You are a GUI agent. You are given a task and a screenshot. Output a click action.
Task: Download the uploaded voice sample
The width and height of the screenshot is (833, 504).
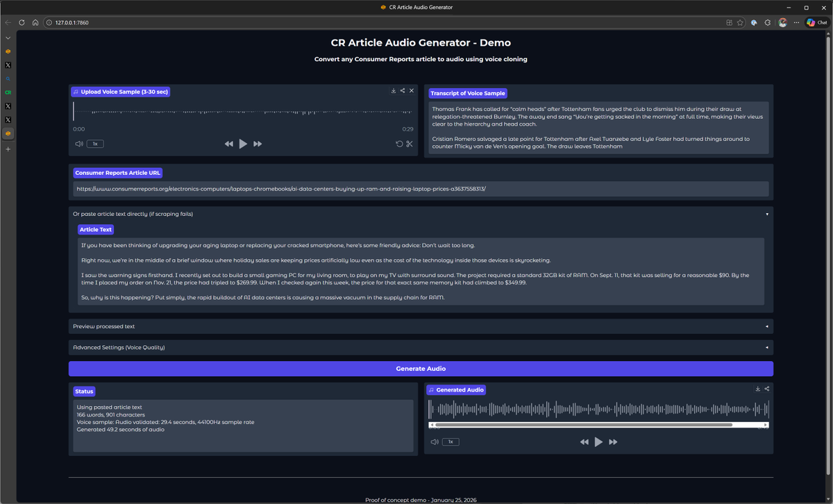pyautogui.click(x=394, y=91)
